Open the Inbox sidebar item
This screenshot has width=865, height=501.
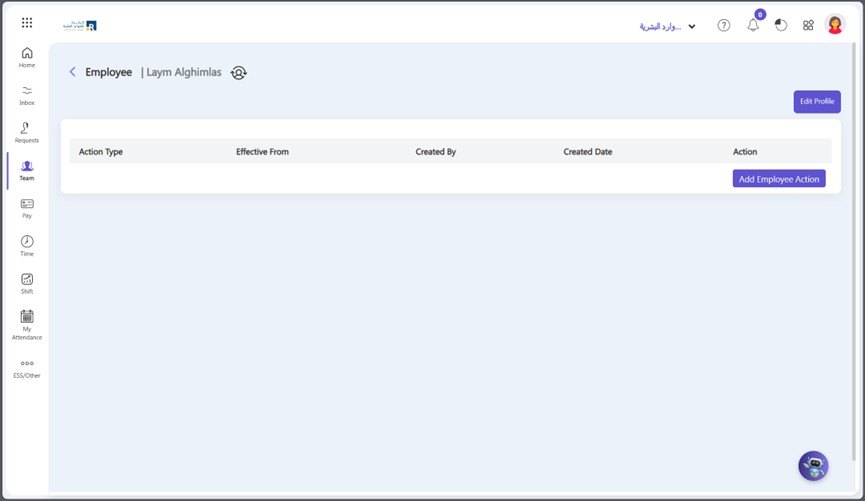click(27, 95)
